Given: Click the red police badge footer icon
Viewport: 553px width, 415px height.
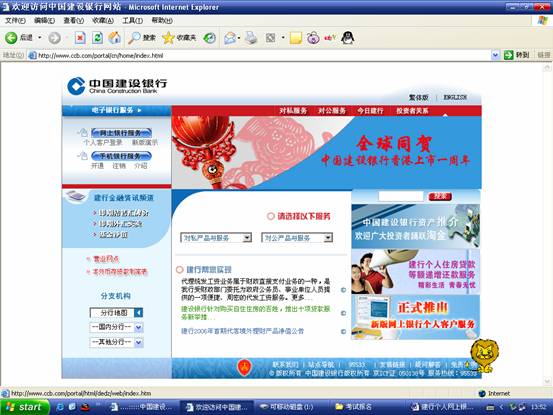Looking at the screenshot, I should pyautogui.click(x=244, y=367).
